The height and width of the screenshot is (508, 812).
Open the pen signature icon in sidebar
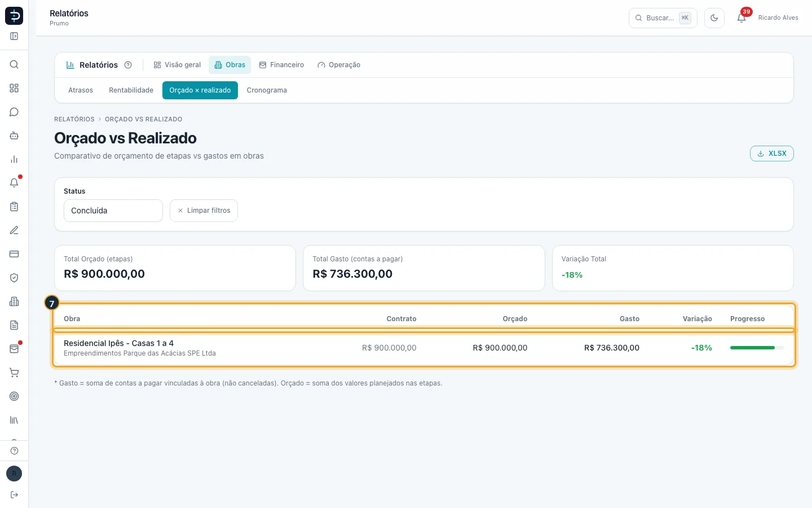tap(14, 230)
